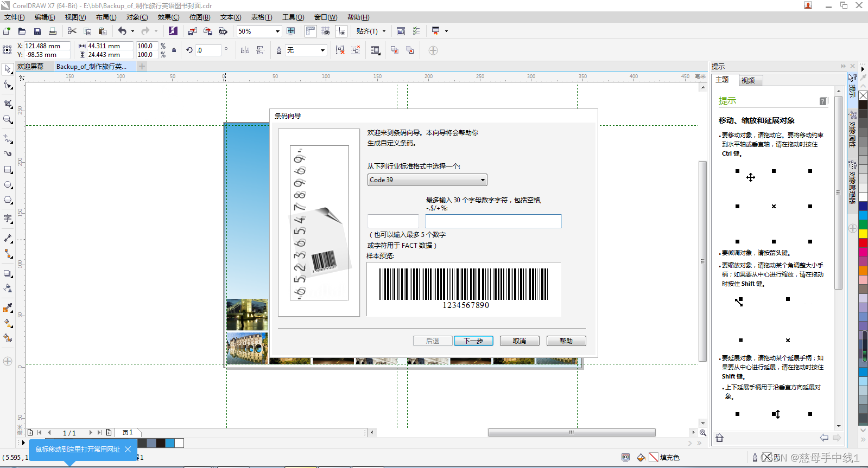Pick the yellow swatch in color palette

tap(863, 233)
